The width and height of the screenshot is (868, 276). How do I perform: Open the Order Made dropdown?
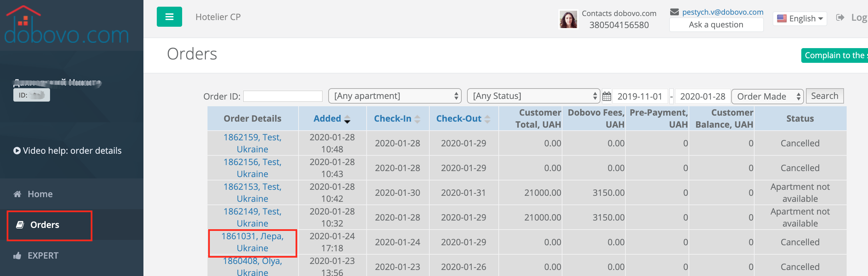click(x=767, y=97)
